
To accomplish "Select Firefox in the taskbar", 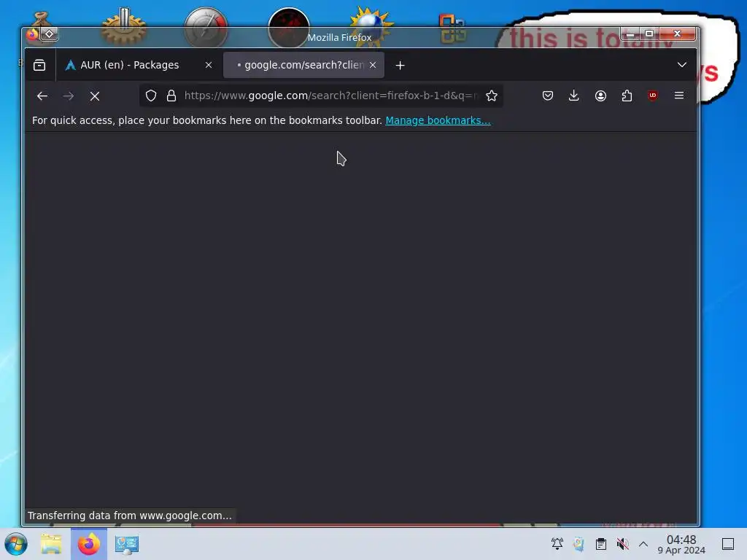I will point(89,544).
